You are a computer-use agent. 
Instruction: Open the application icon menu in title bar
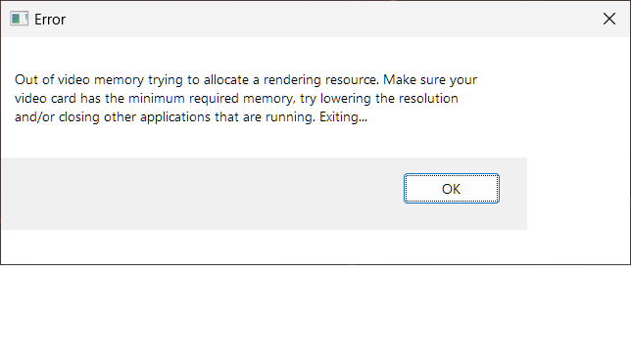pos(19,19)
